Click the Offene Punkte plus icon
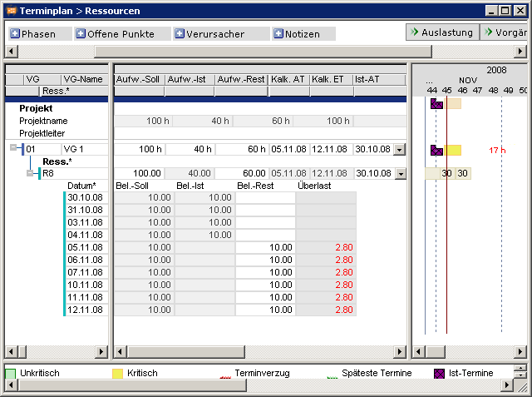Screen dimensions: 532x397 tap(81, 33)
